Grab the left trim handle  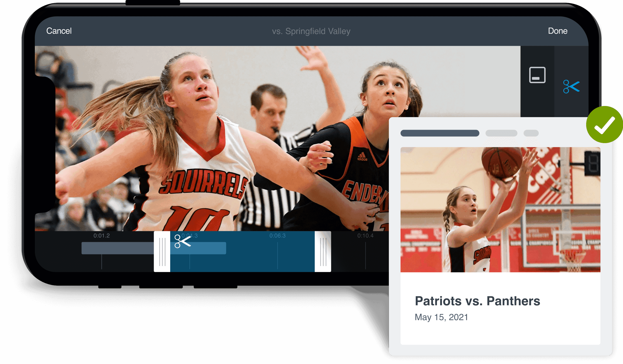[x=162, y=252]
